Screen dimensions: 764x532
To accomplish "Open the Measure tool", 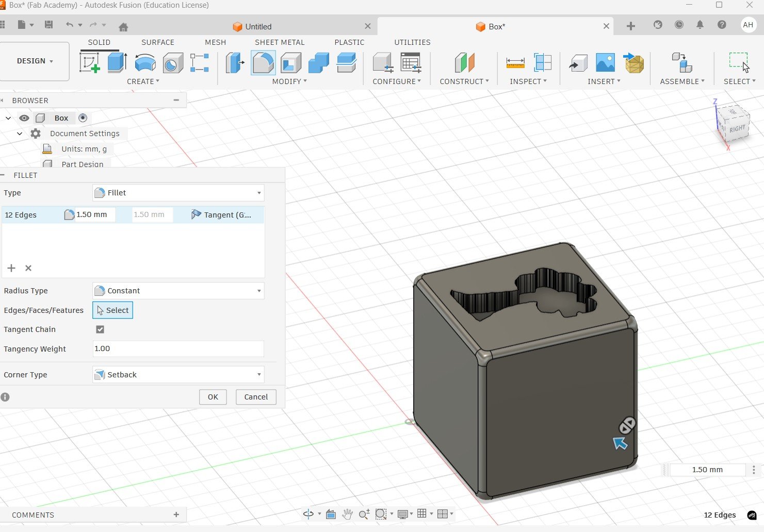I will click(x=515, y=63).
